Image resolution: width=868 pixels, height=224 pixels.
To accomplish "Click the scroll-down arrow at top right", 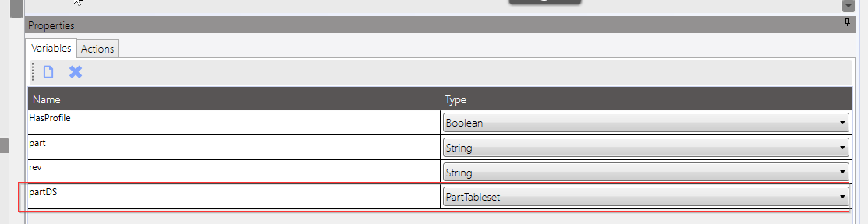I will coord(848,6).
